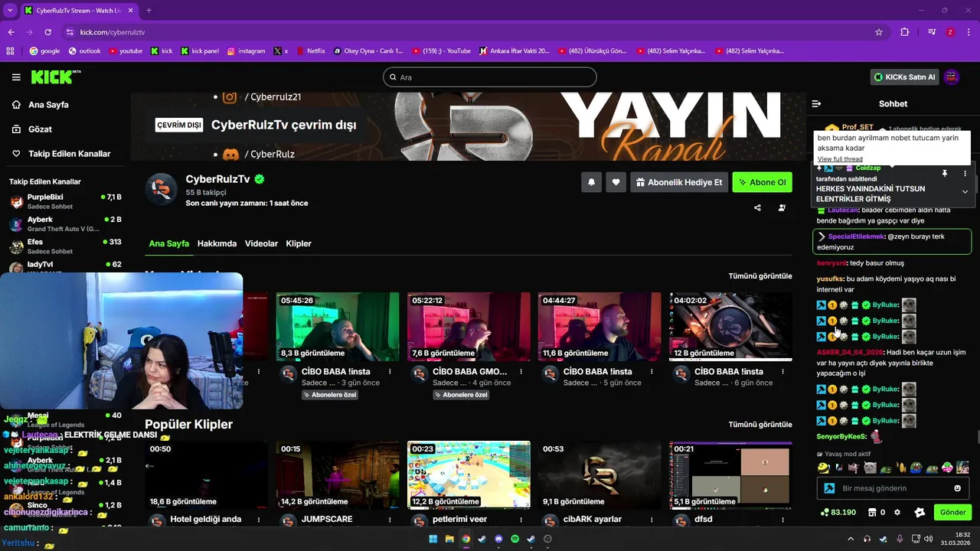
Task: Send message with Gönder button
Action: tap(952, 512)
